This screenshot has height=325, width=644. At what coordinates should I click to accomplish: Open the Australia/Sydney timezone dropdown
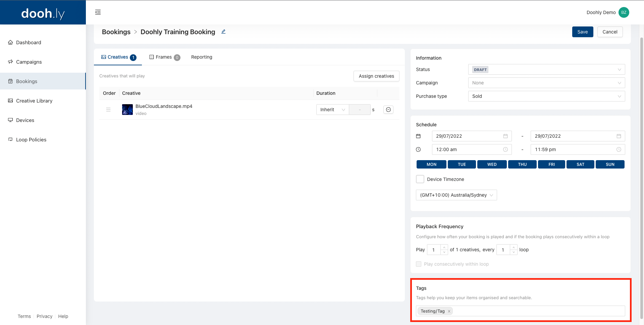(456, 195)
